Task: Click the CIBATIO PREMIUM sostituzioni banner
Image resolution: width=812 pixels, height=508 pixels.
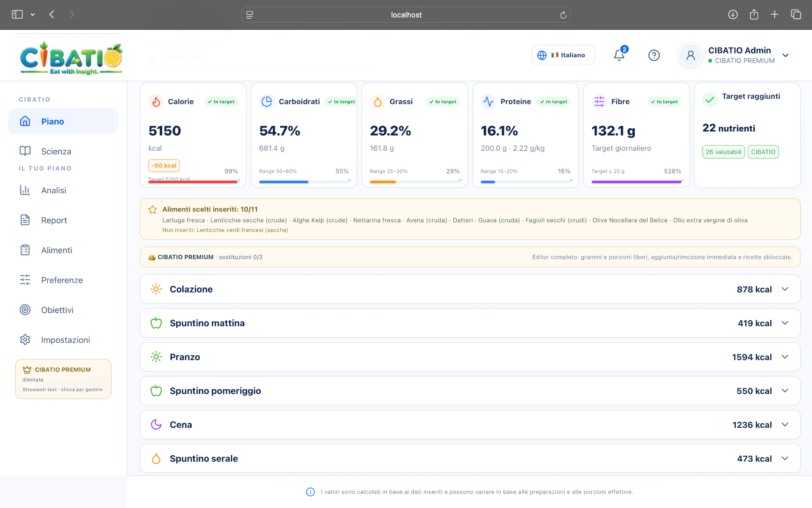Action: click(470, 257)
